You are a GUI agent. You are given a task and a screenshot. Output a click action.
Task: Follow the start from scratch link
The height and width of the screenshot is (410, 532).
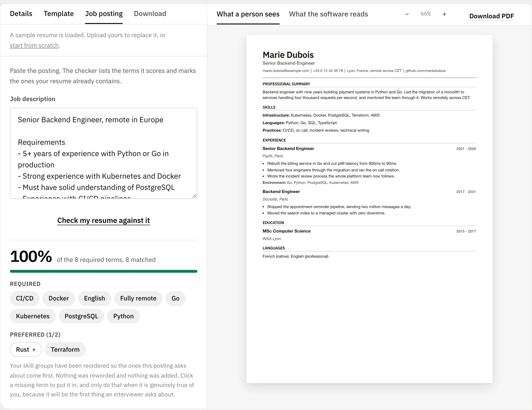pos(34,46)
